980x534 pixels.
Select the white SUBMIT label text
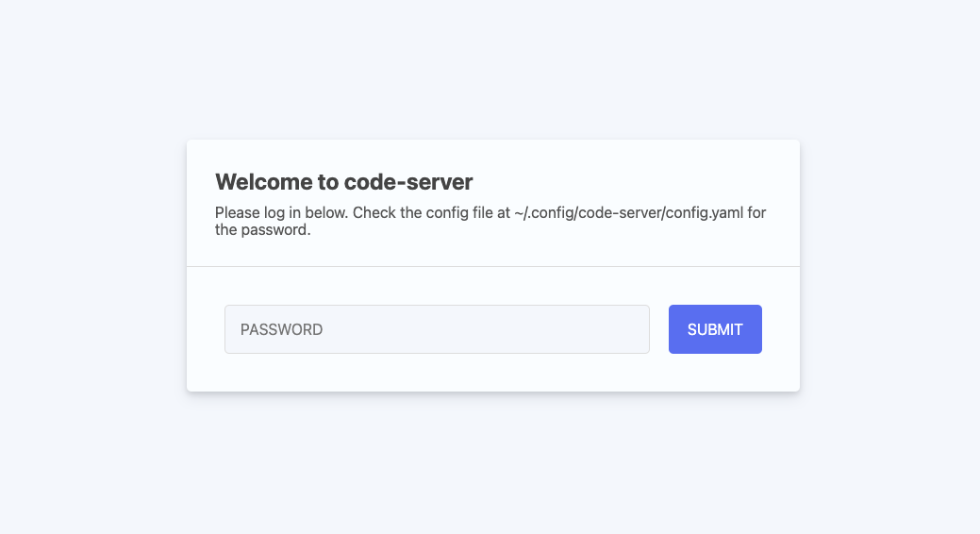tap(715, 329)
